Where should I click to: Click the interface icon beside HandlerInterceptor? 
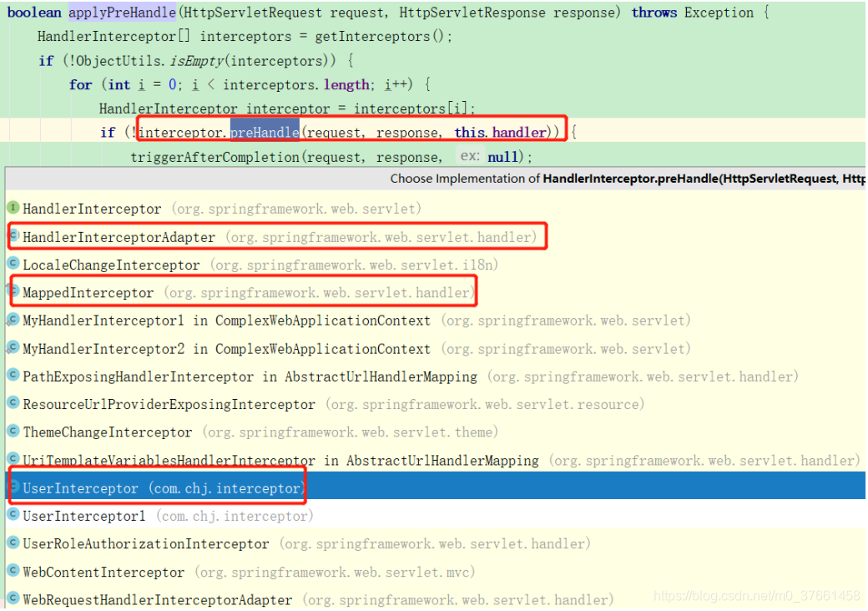12,208
